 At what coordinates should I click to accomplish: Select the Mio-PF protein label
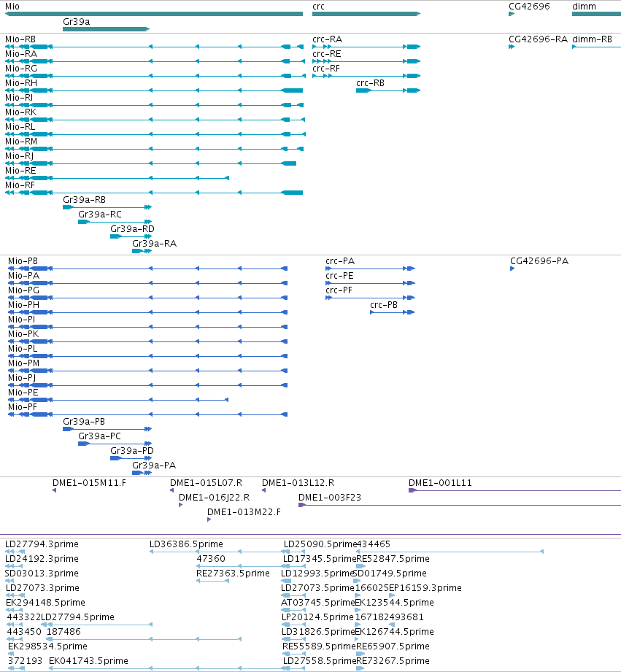23,407
